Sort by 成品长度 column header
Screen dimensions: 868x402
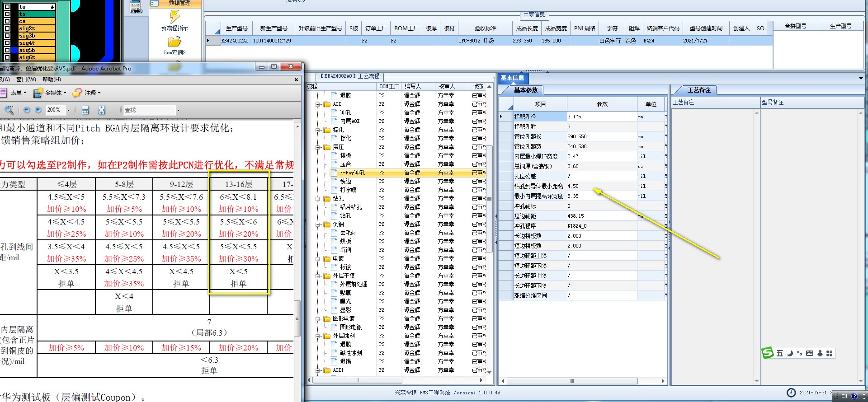527,28
